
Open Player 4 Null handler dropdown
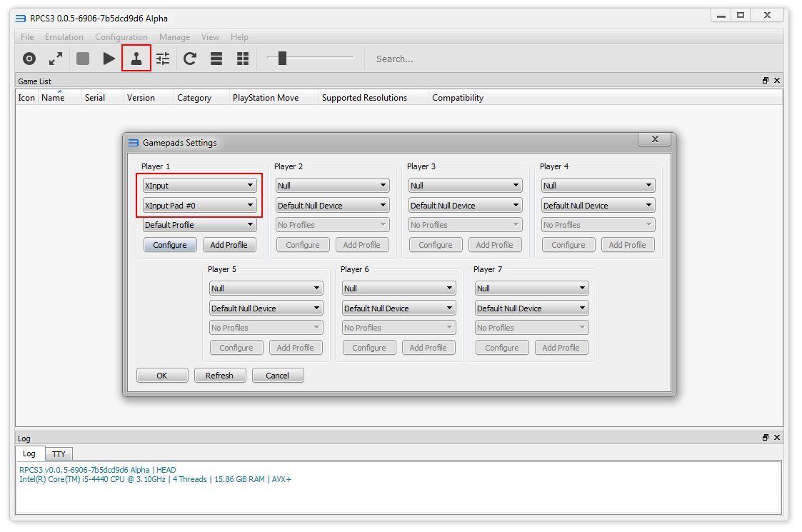pyautogui.click(x=598, y=185)
